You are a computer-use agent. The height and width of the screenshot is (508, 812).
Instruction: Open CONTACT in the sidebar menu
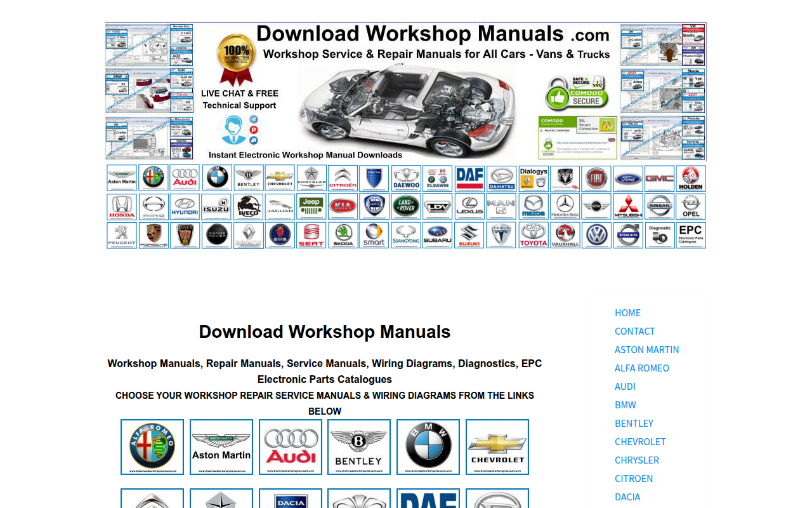pos(634,331)
